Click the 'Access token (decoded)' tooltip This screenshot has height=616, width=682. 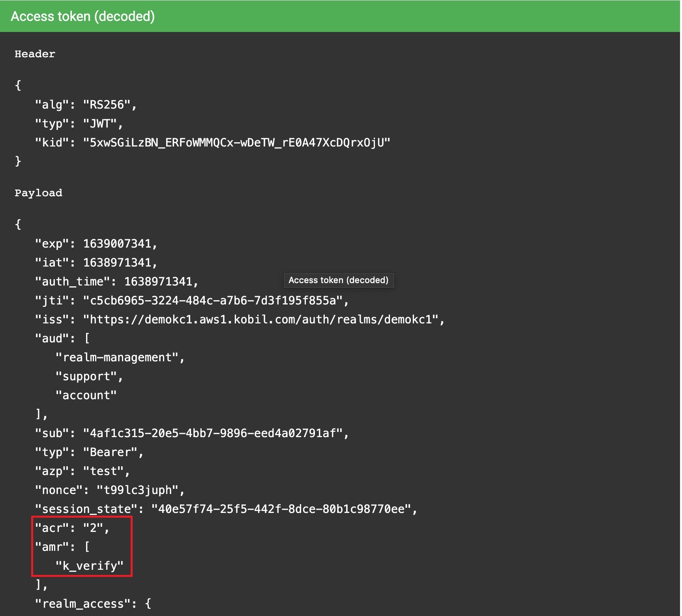[x=339, y=280]
